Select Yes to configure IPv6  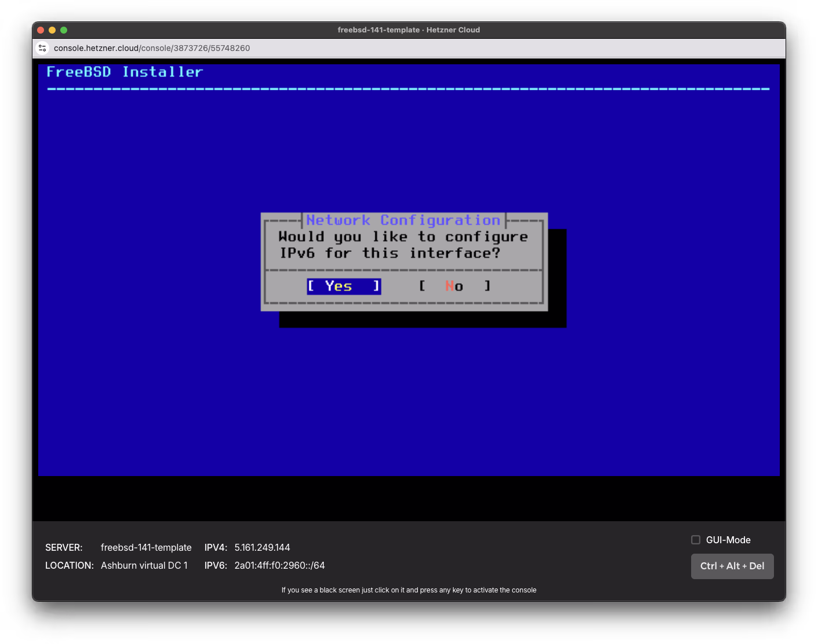(x=343, y=286)
